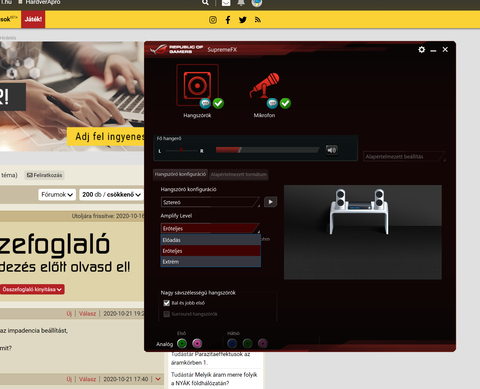The width and height of the screenshot is (480, 389).
Task: Open Tudástár Melyik áram merre folyik link
Action: click(214, 379)
